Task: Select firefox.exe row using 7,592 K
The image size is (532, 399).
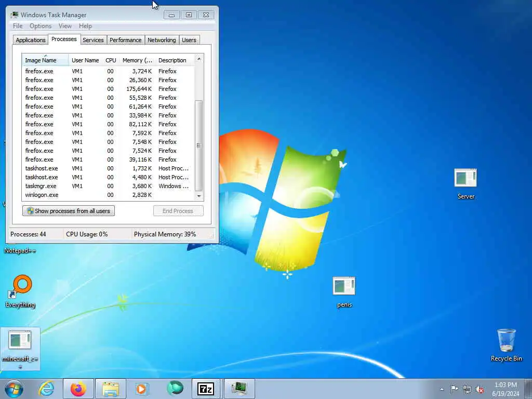Action: [109, 133]
